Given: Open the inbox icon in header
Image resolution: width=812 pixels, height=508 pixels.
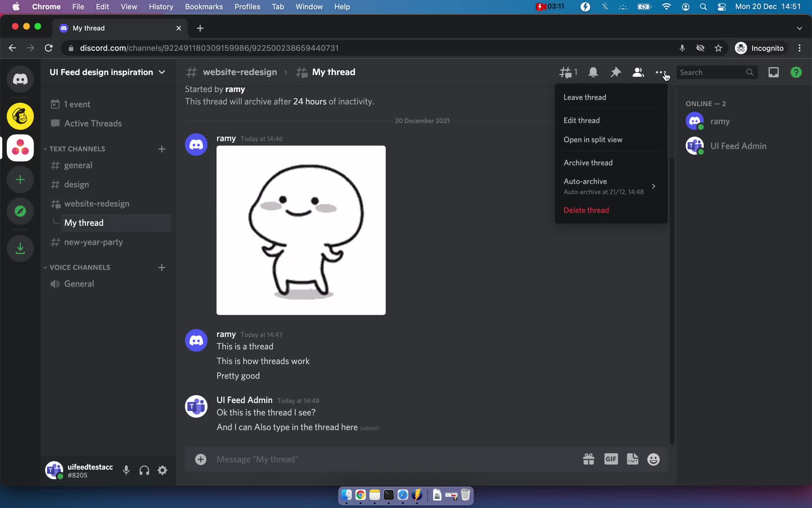Looking at the screenshot, I should (774, 72).
